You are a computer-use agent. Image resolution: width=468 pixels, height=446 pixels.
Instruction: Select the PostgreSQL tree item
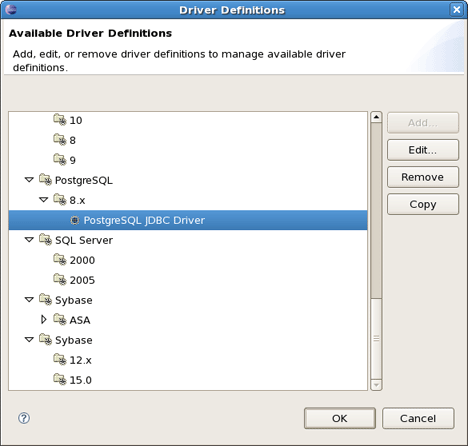coord(84,180)
